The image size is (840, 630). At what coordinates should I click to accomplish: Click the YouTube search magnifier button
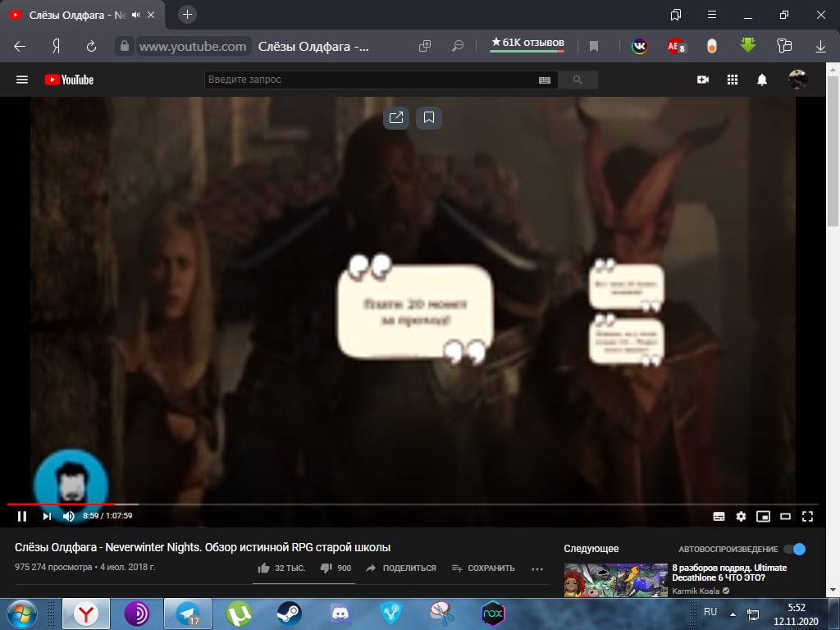pyautogui.click(x=577, y=80)
